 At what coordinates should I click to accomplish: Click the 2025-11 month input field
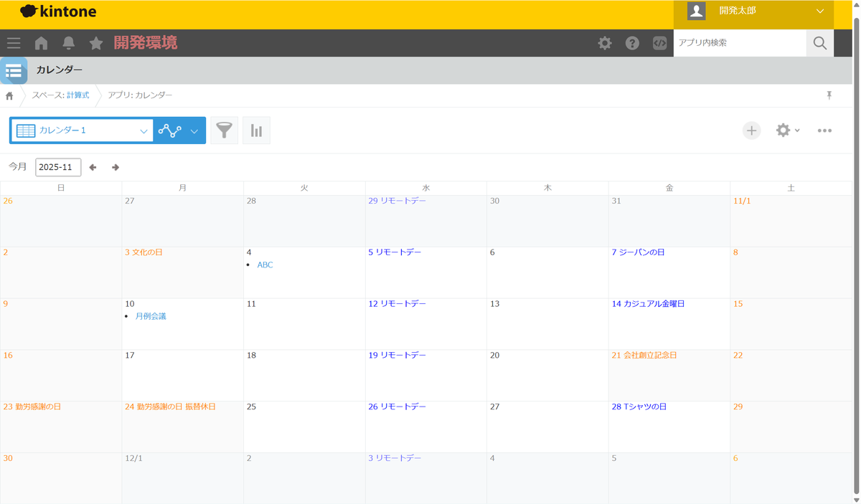click(x=58, y=167)
